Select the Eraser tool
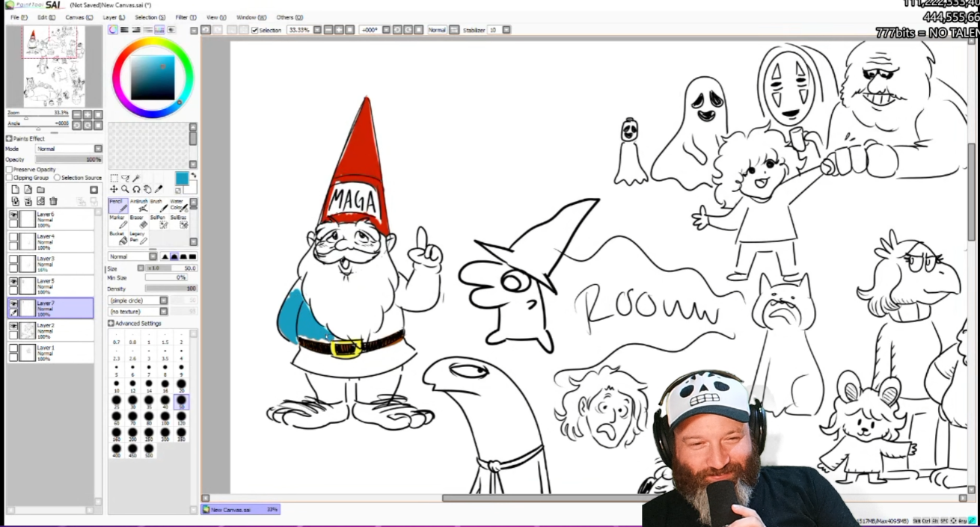 138,222
